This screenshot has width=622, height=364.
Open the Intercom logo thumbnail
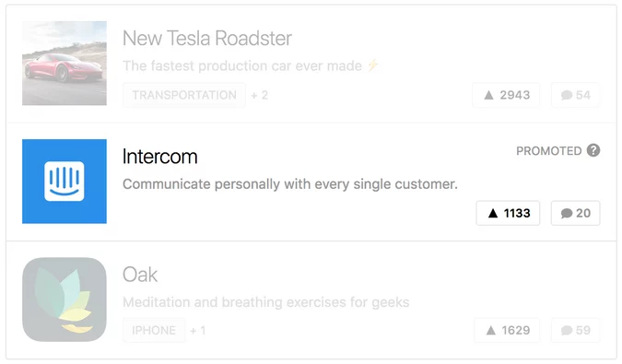click(65, 182)
